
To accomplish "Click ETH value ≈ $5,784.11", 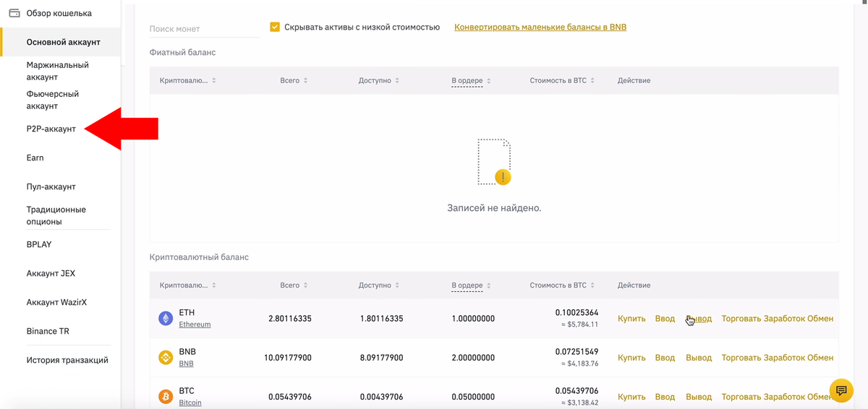I will 579,324.
